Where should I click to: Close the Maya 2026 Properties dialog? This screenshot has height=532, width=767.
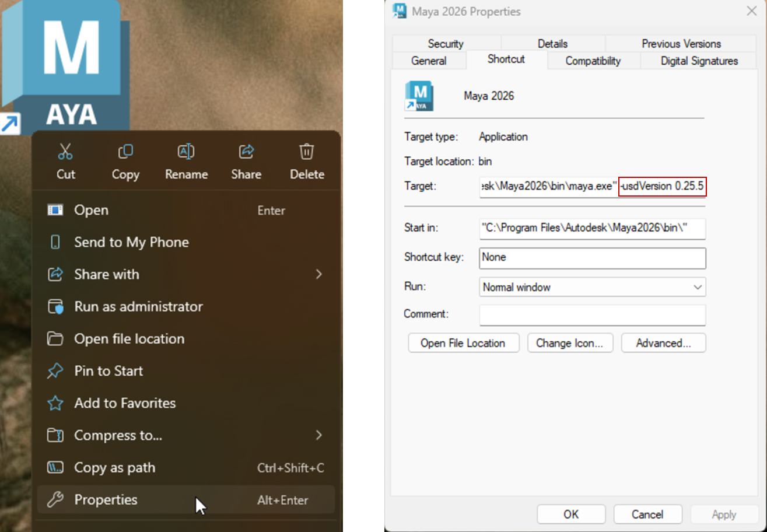(752, 11)
